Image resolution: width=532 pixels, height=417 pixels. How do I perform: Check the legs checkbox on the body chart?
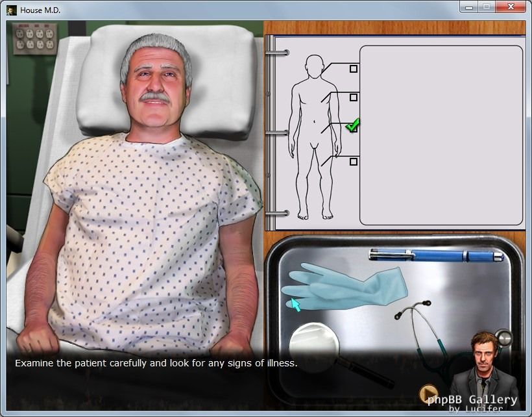354,161
